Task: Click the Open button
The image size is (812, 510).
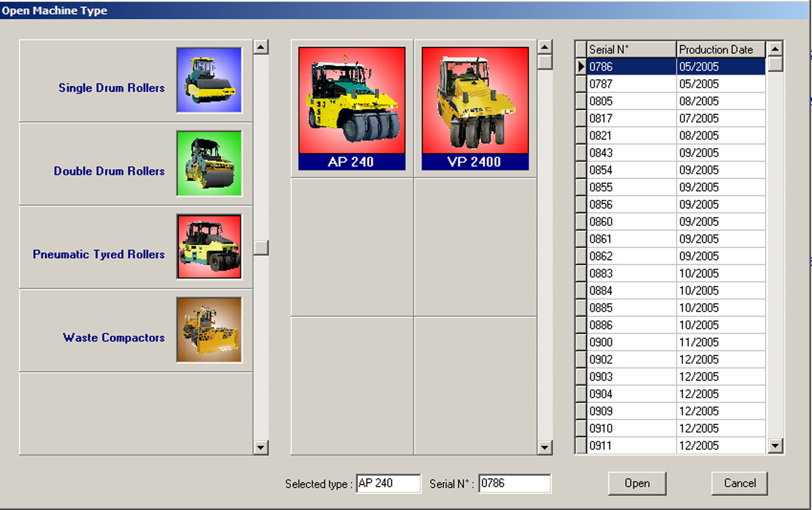Action: (637, 483)
